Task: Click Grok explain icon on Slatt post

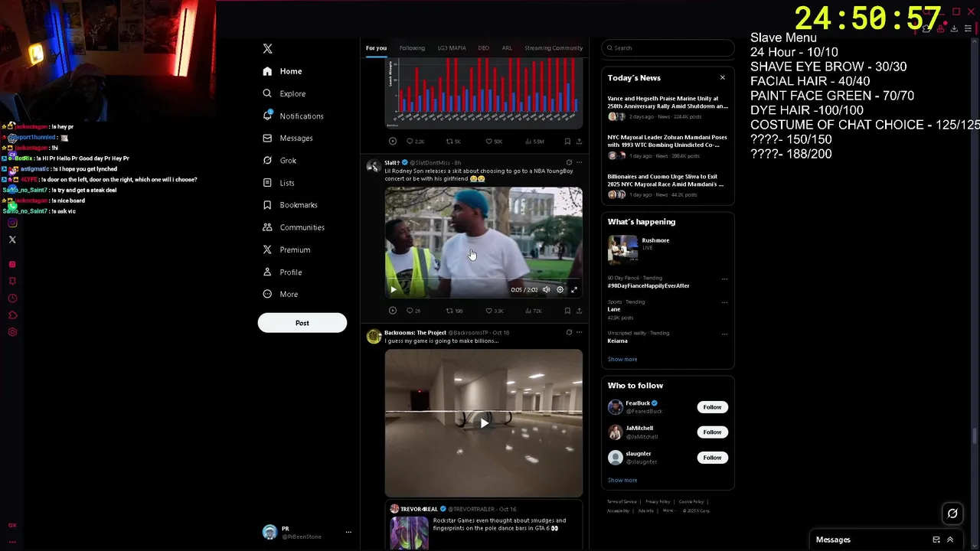Action: coord(569,162)
